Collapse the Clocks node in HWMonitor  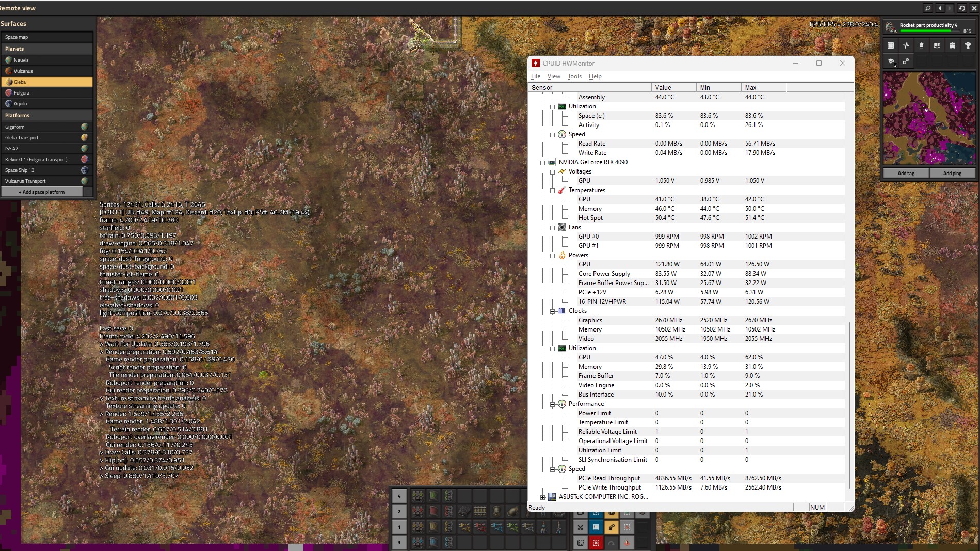click(552, 311)
